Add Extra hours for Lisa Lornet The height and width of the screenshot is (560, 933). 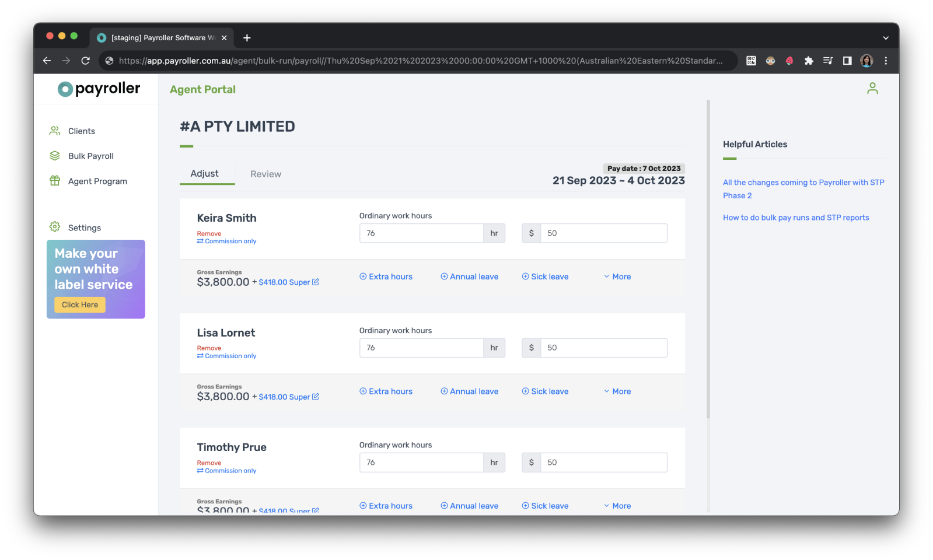point(386,392)
